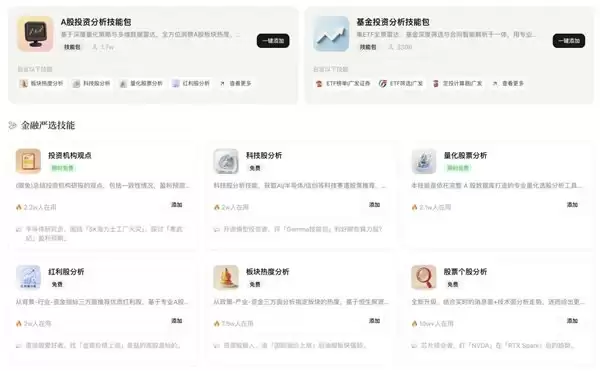Click the 免费 tag on 科技股分析 card
This screenshot has height=371, width=600.
pos(255,168)
